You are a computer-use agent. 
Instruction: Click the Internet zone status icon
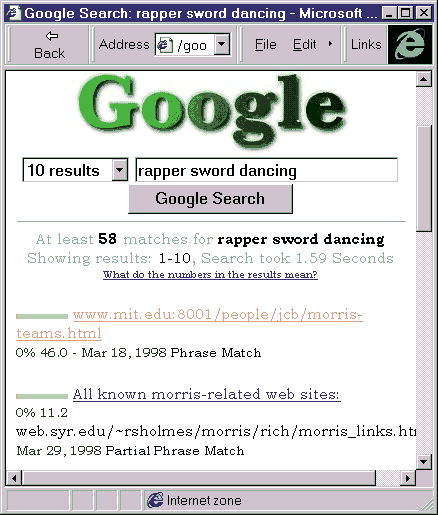[x=155, y=500]
